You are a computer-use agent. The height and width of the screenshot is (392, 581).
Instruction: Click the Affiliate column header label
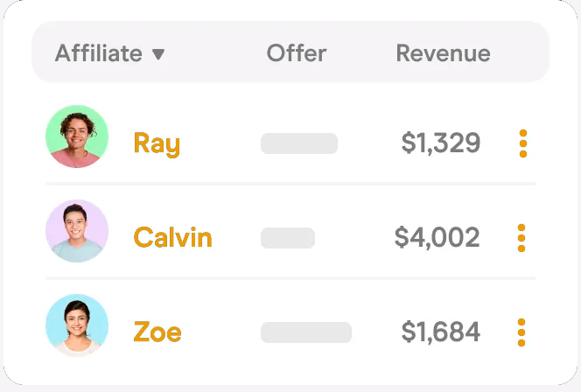click(98, 53)
